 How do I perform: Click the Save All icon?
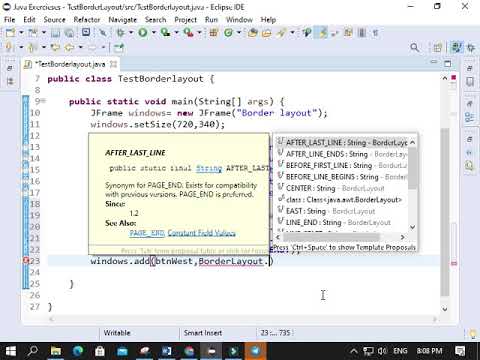coord(69,33)
